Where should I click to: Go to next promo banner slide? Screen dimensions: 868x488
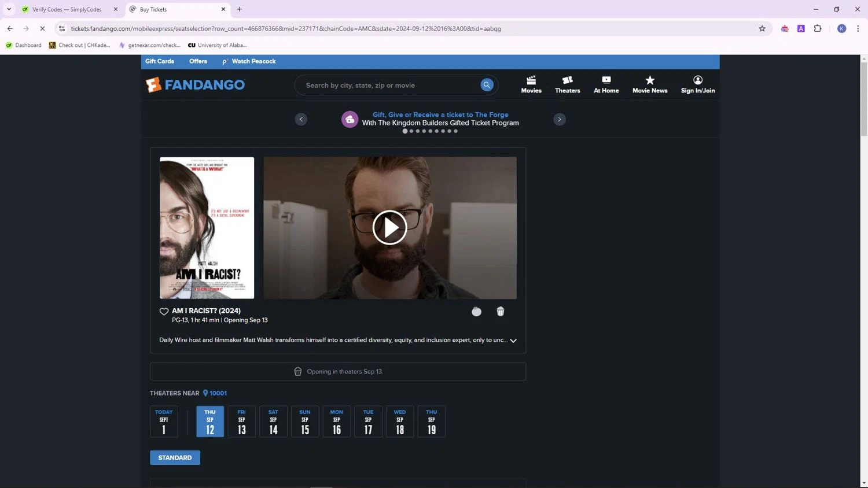click(559, 120)
